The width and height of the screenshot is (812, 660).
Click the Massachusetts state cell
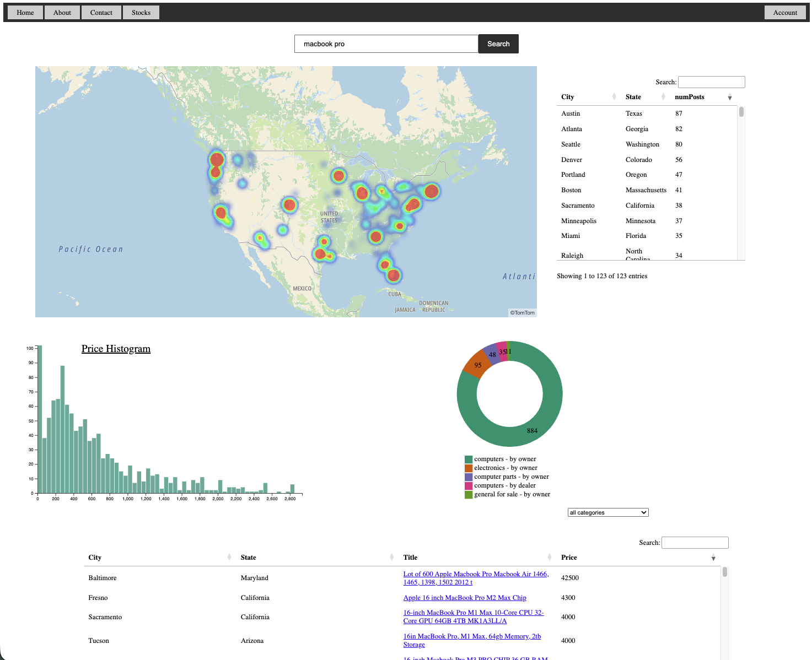(646, 190)
